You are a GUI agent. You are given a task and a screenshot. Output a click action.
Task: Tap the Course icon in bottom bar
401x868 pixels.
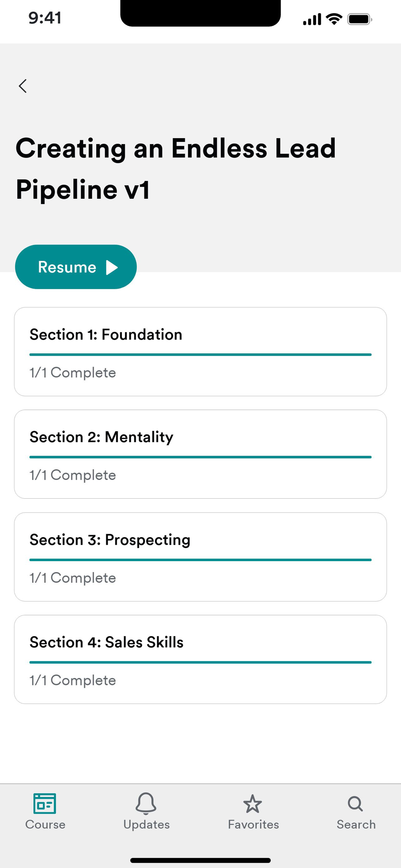coord(45,803)
